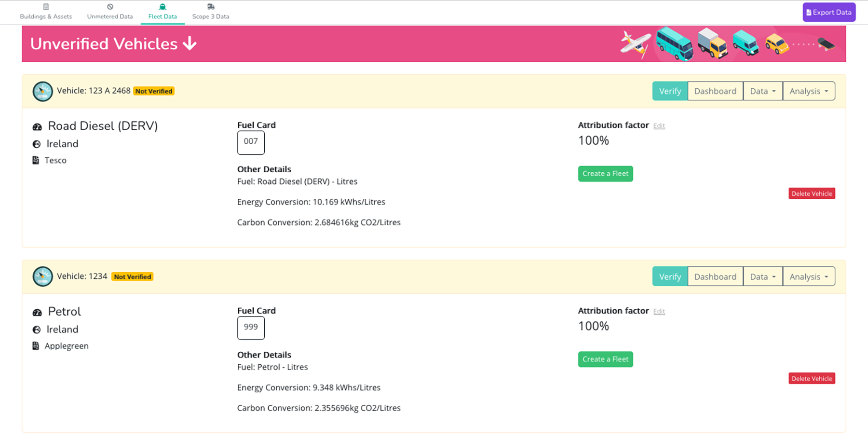Image resolution: width=868 pixels, height=441 pixels.
Task: Open the Buildings & Assets tab
Action: click(46, 12)
